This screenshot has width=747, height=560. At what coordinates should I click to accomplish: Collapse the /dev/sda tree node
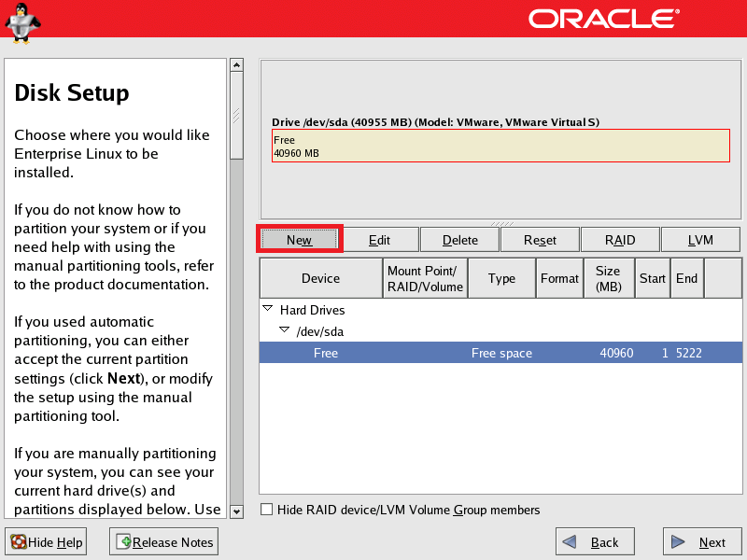point(285,331)
